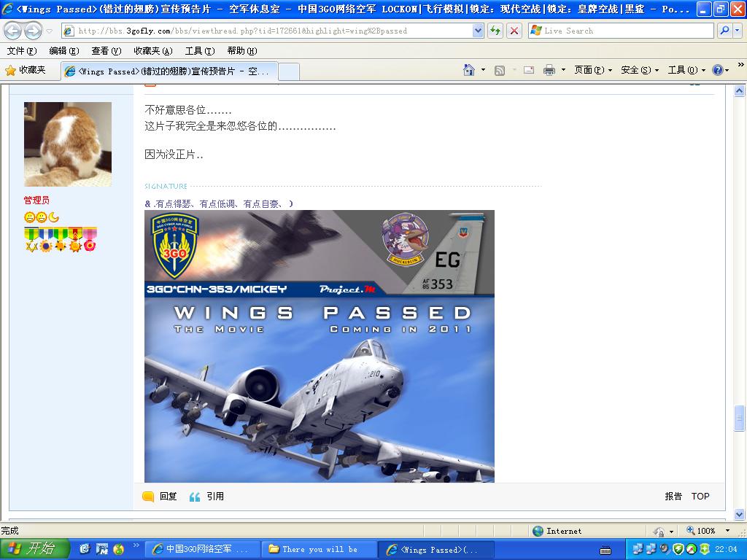Screen dimensions: 747x560
Task: Open recent pages dropdown beside Forward button
Action: [x=49, y=31]
